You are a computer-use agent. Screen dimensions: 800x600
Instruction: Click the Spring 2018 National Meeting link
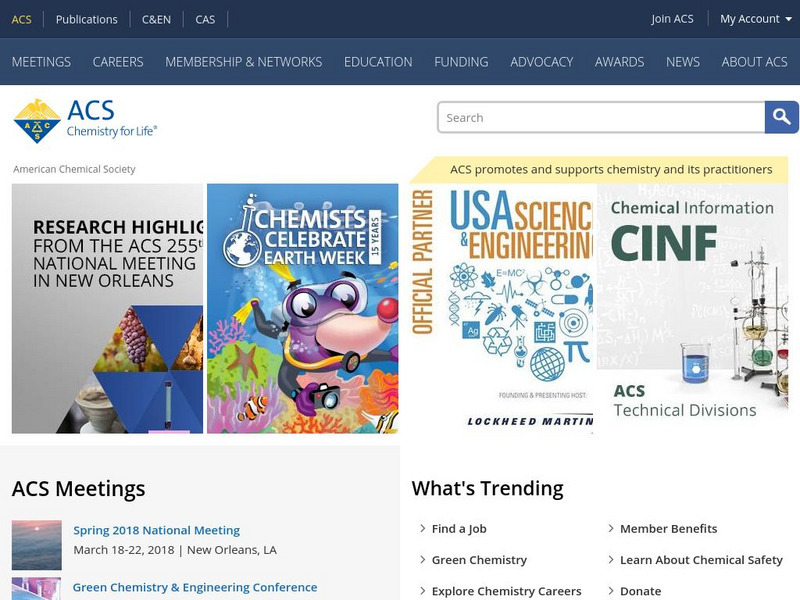(157, 530)
